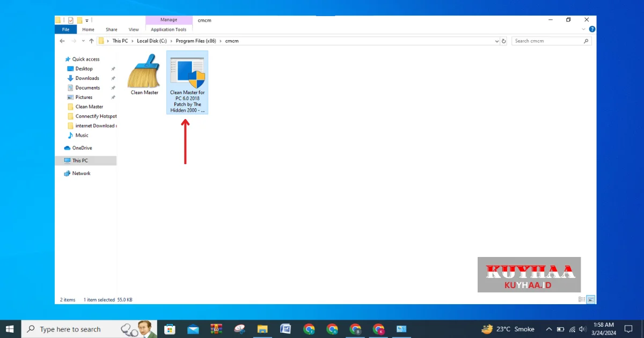This screenshot has height=338, width=644.
Task: Select the Clean Master broom application file
Action: pyautogui.click(x=144, y=75)
